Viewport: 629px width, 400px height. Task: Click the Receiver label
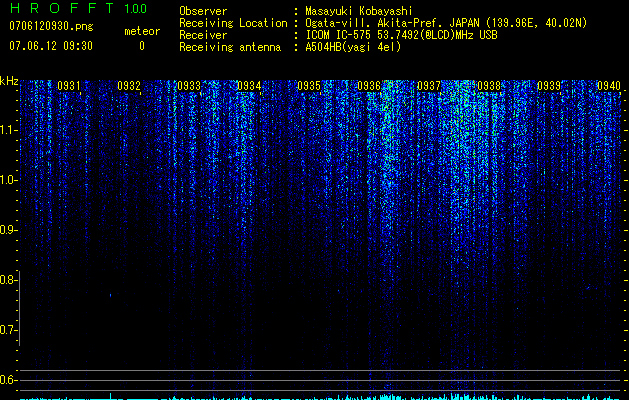pyautogui.click(x=203, y=35)
